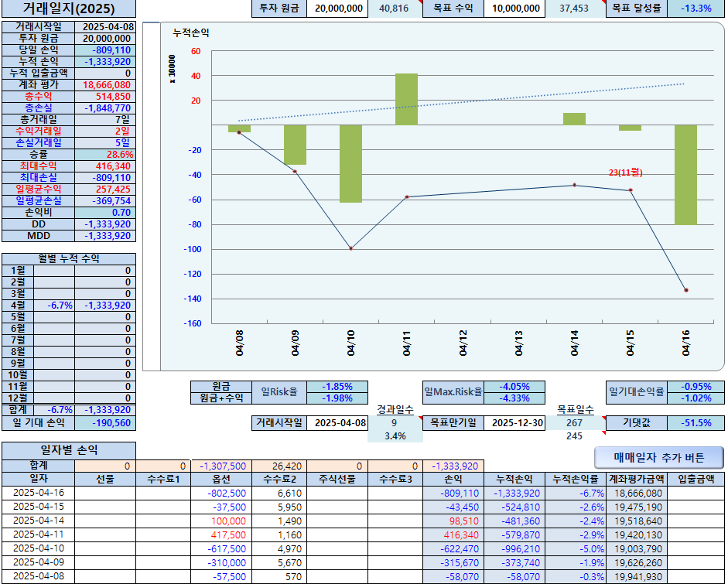Select the 일 기대 손익 value -190,560
This screenshot has height=584, width=728.
105,423
